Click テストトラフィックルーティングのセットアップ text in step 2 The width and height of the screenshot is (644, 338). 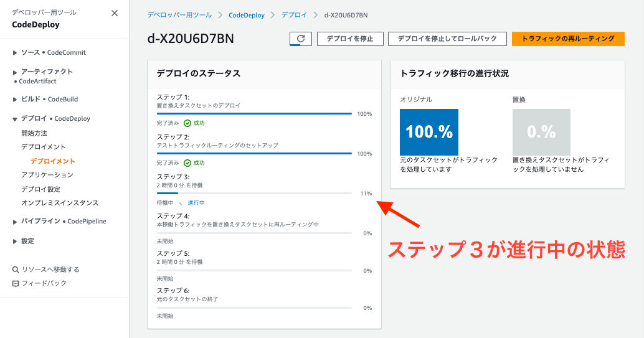pyautogui.click(x=217, y=146)
